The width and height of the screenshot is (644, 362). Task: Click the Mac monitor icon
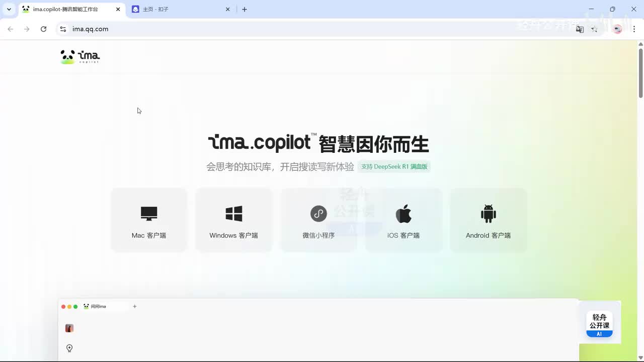point(149,214)
